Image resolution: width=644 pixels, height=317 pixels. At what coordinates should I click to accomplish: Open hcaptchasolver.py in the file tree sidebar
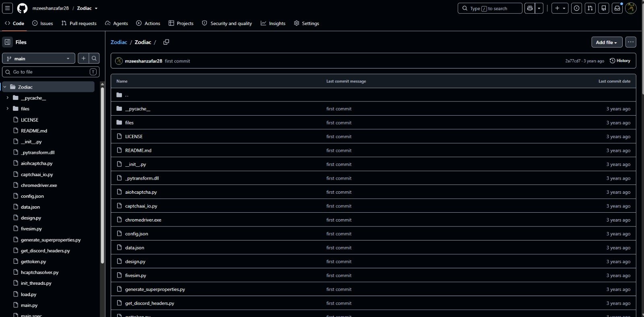[x=39, y=272]
